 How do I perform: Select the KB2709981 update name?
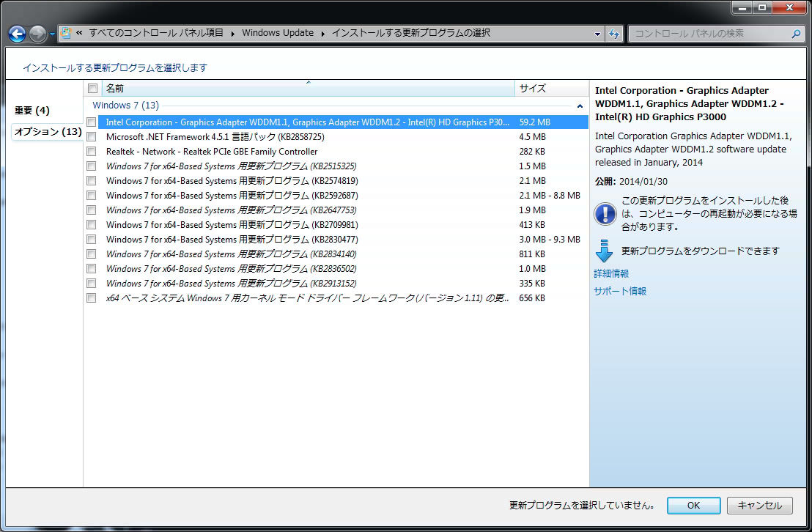pyautogui.click(x=232, y=225)
